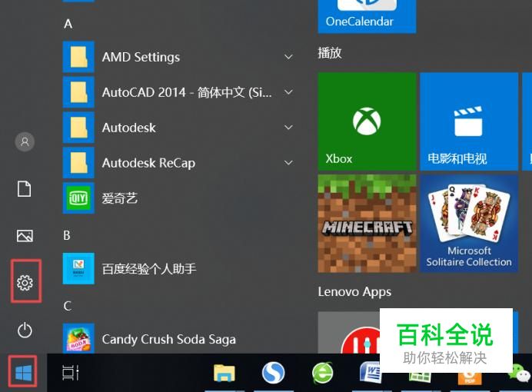The width and height of the screenshot is (532, 392).
Task: Click the AutoCAD 2014 folder icon
Action: [x=78, y=92]
